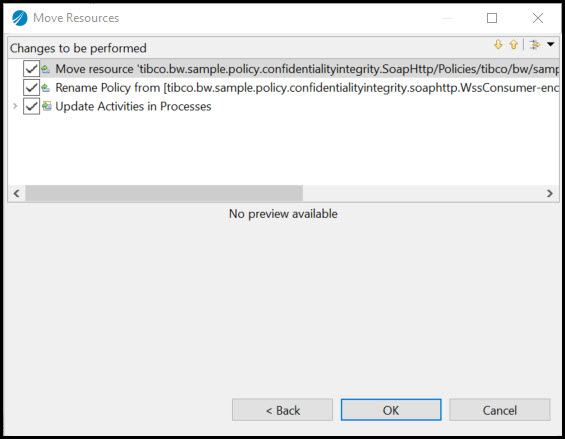Screen dimensions: 565x439
Task: Click the Select Previous Change up-arrow icon
Action: (x=513, y=45)
